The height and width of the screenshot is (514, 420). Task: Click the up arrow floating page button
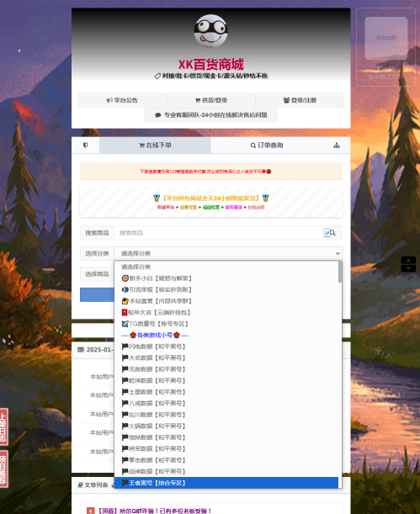(408, 260)
